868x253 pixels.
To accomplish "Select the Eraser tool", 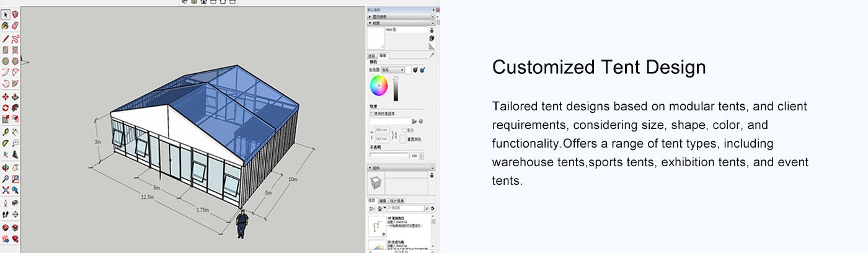I will [15, 25].
